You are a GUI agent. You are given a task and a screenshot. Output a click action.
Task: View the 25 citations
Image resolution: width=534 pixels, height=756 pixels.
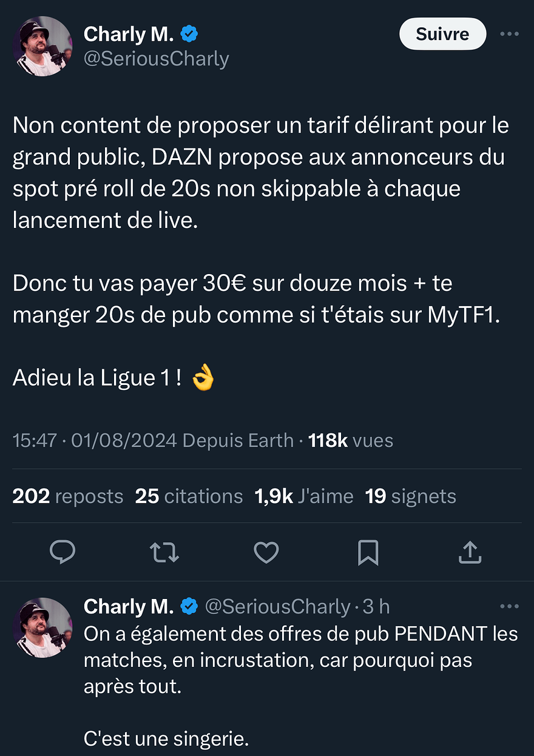pyautogui.click(x=189, y=496)
